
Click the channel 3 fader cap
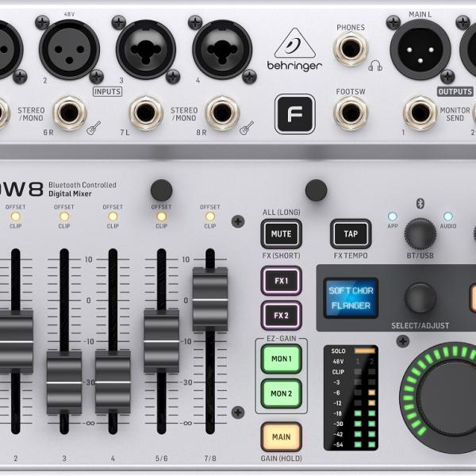[64, 383]
